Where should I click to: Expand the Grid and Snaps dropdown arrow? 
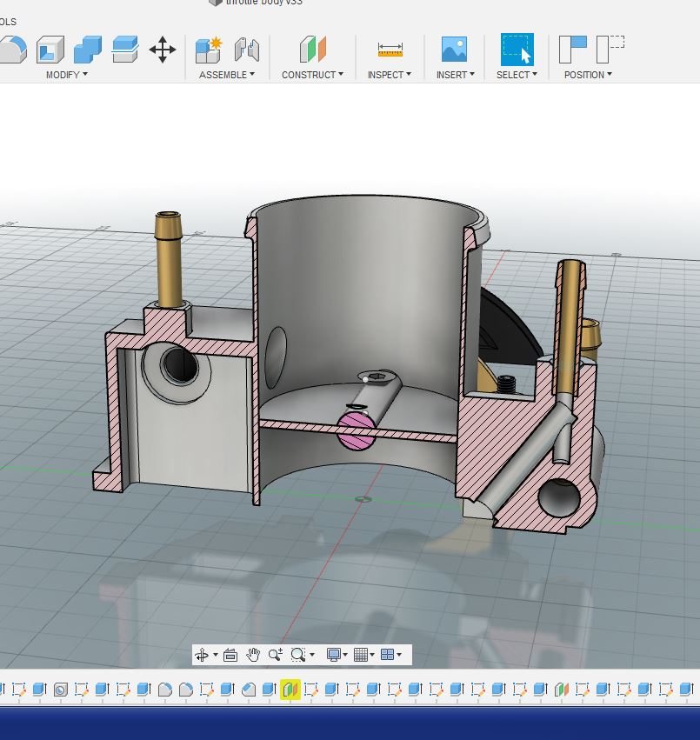tap(372, 655)
